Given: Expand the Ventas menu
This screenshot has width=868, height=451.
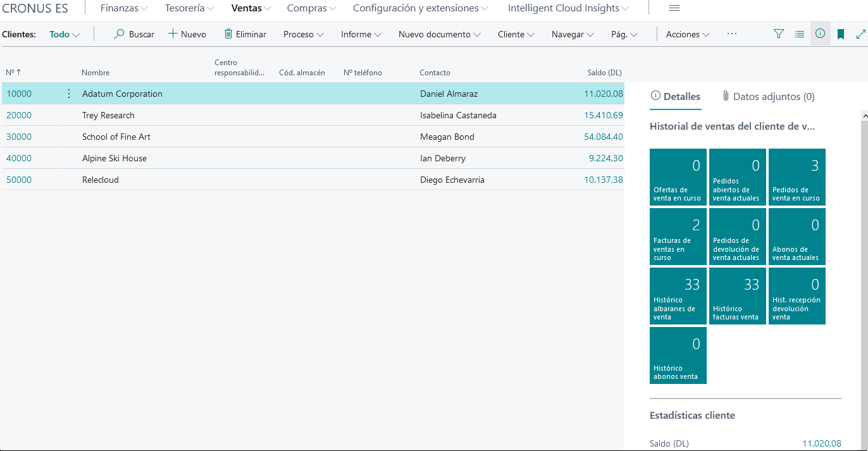Looking at the screenshot, I should pyautogui.click(x=251, y=8).
